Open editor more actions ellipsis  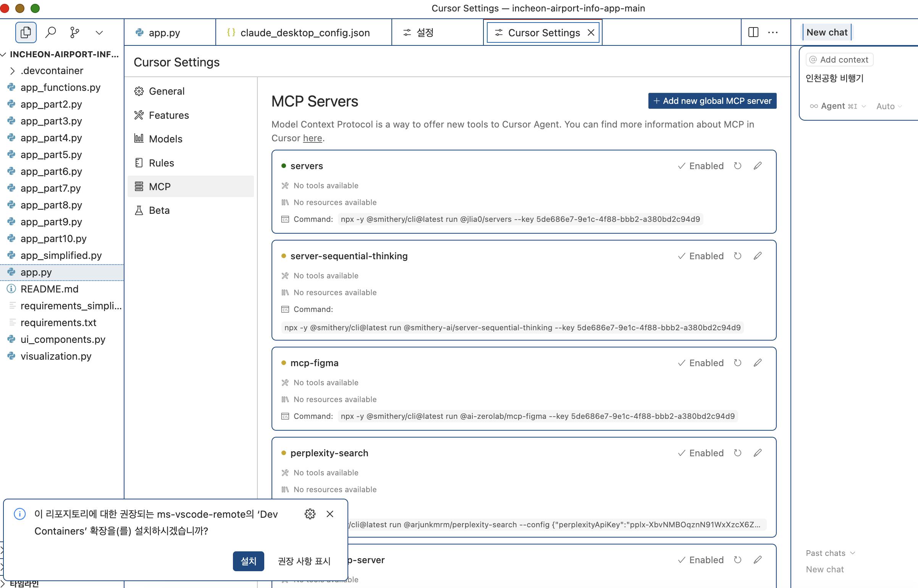[x=773, y=32]
